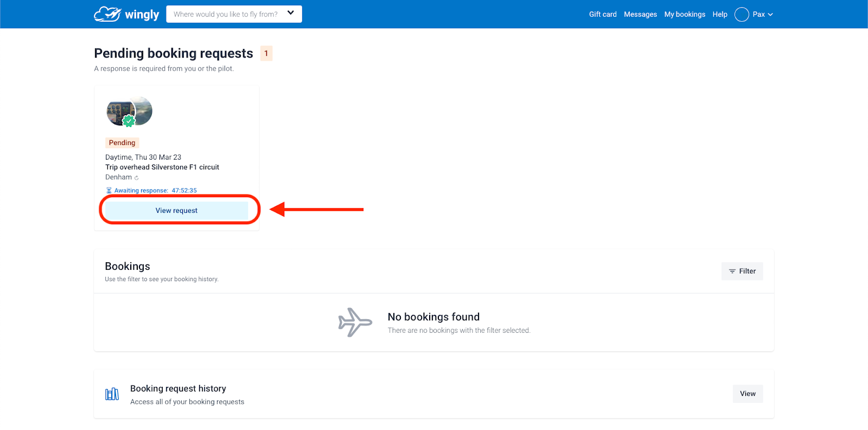This screenshot has height=430, width=868.
Task: Go to Messages
Action: (640, 15)
